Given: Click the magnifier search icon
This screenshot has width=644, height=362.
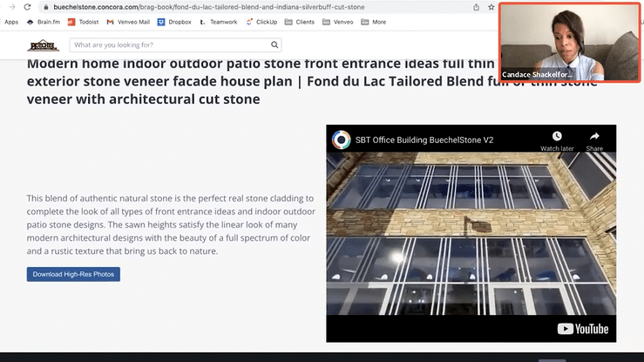Looking at the screenshot, I should tap(275, 44).
